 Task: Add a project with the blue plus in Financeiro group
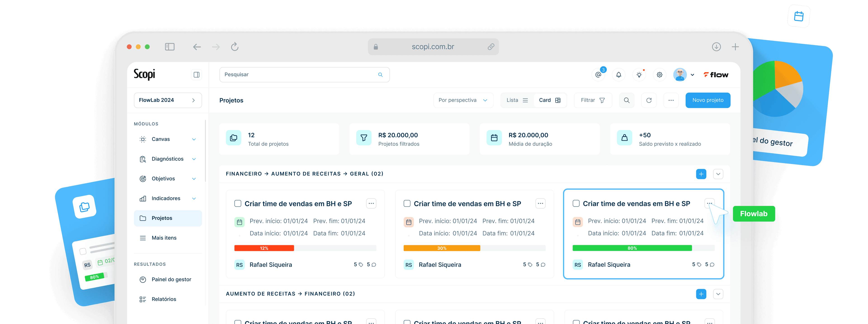[x=701, y=174]
